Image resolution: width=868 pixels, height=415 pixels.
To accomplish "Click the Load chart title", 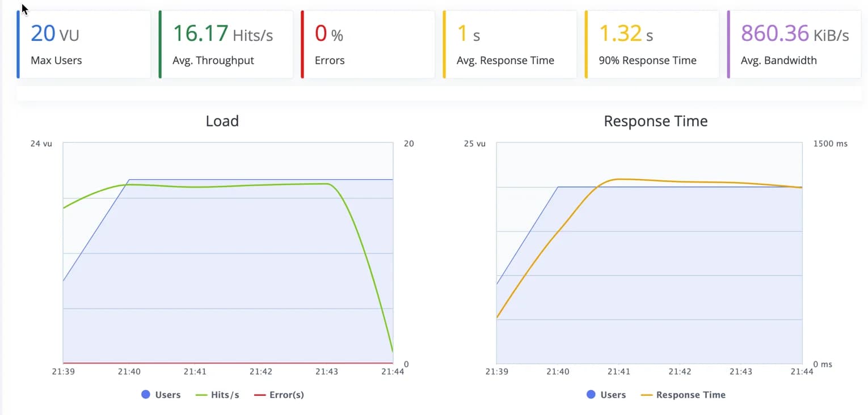I will pos(222,121).
